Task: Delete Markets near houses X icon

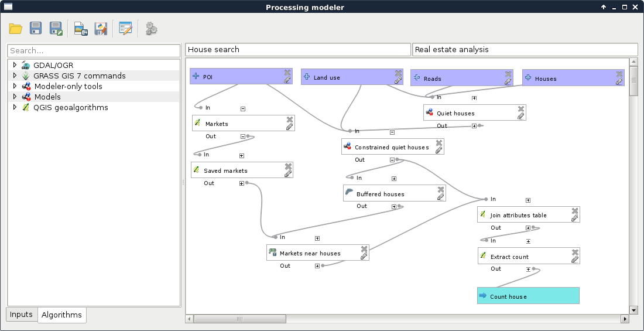Action: click(x=364, y=249)
